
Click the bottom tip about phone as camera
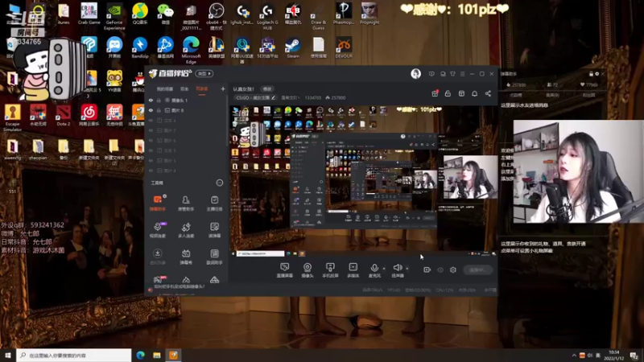(178, 286)
